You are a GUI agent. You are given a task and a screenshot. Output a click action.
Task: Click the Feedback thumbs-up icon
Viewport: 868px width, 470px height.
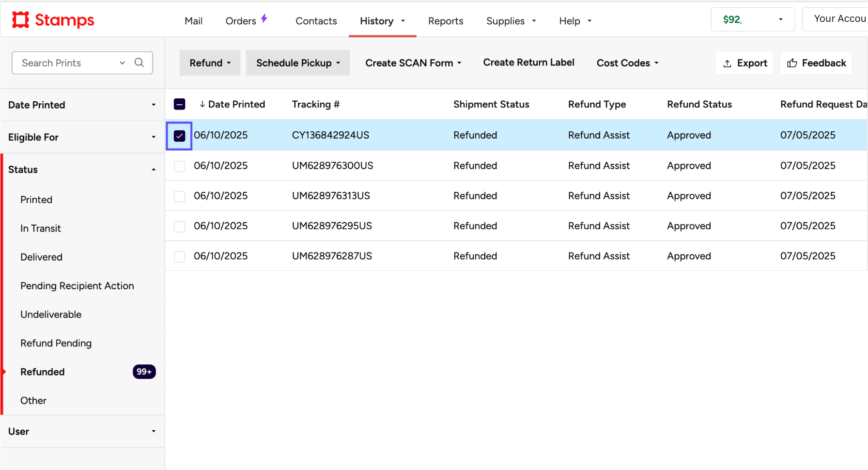pos(792,63)
